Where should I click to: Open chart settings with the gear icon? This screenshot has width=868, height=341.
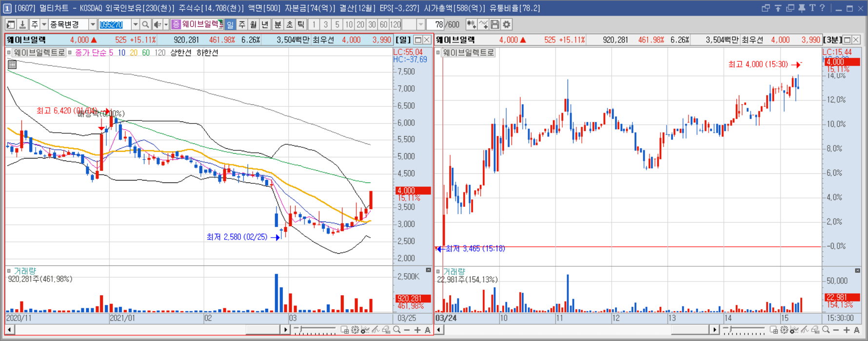pos(507,24)
